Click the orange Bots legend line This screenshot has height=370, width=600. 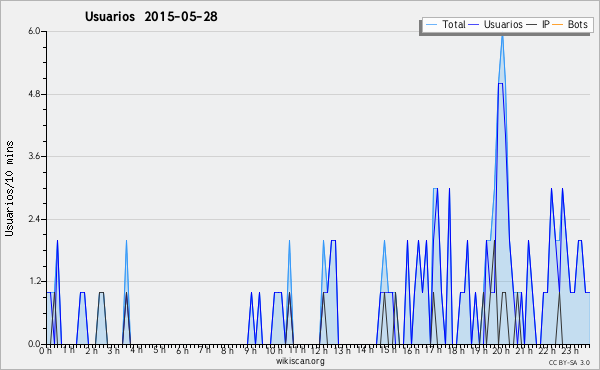point(558,25)
